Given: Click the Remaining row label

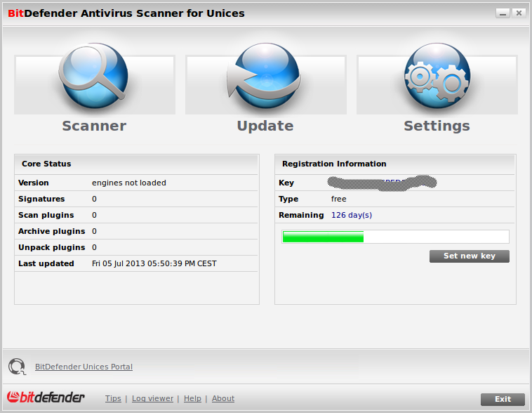Looking at the screenshot, I should click(301, 215).
